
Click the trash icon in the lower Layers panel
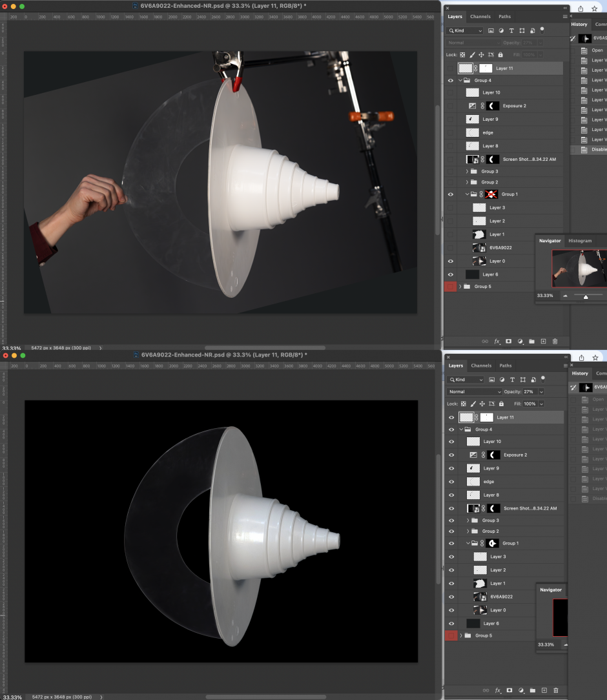[555, 690]
